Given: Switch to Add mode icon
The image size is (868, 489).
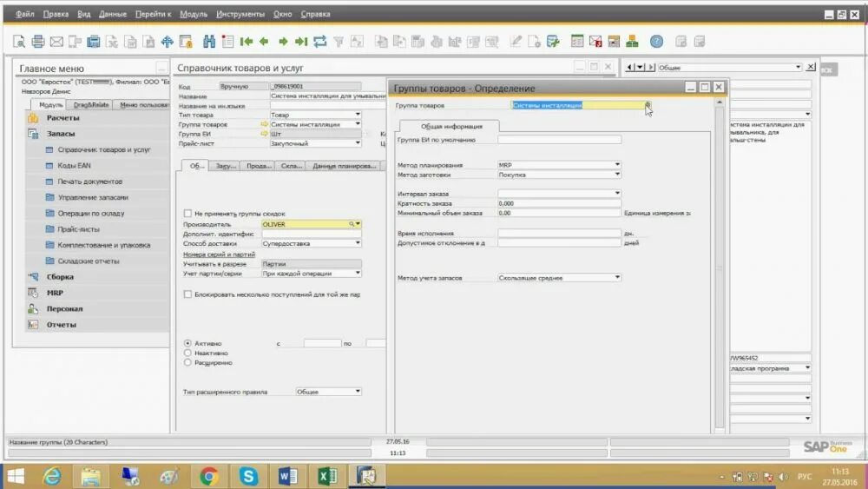Looking at the screenshot, I should tap(227, 42).
